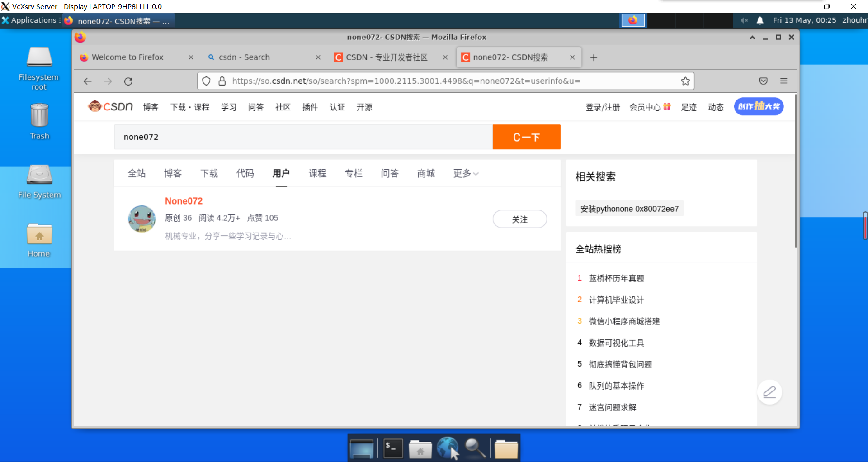Click the CSDN logo
868x462 pixels.
pos(110,107)
